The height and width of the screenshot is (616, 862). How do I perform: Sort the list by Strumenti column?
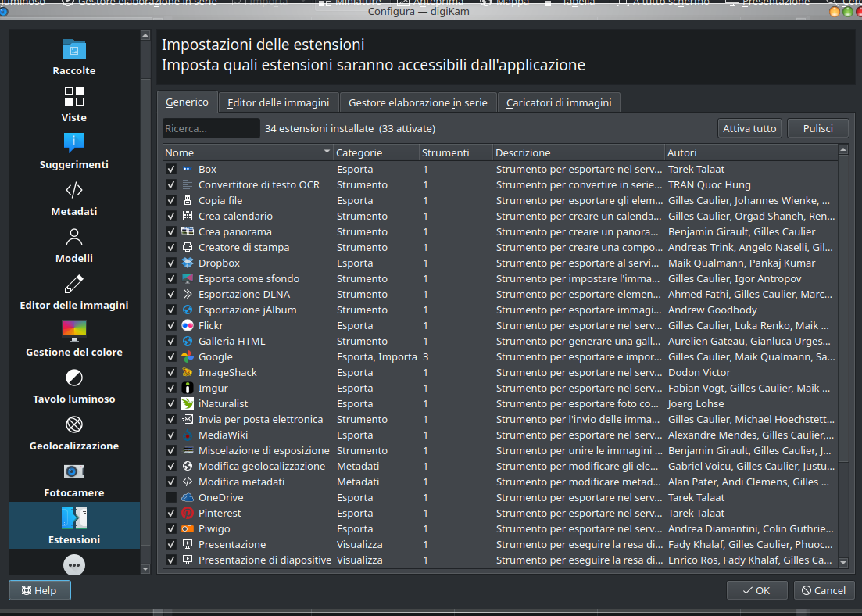tap(456, 152)
